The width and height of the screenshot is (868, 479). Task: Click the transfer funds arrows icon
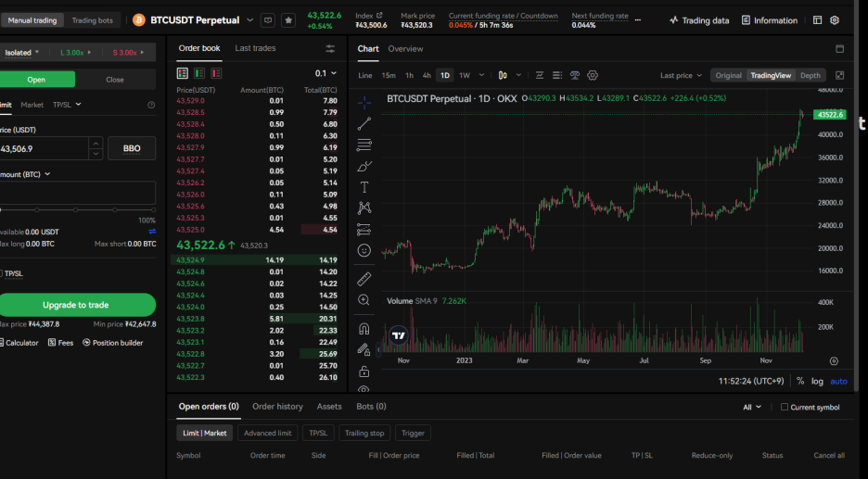[152, 232]
